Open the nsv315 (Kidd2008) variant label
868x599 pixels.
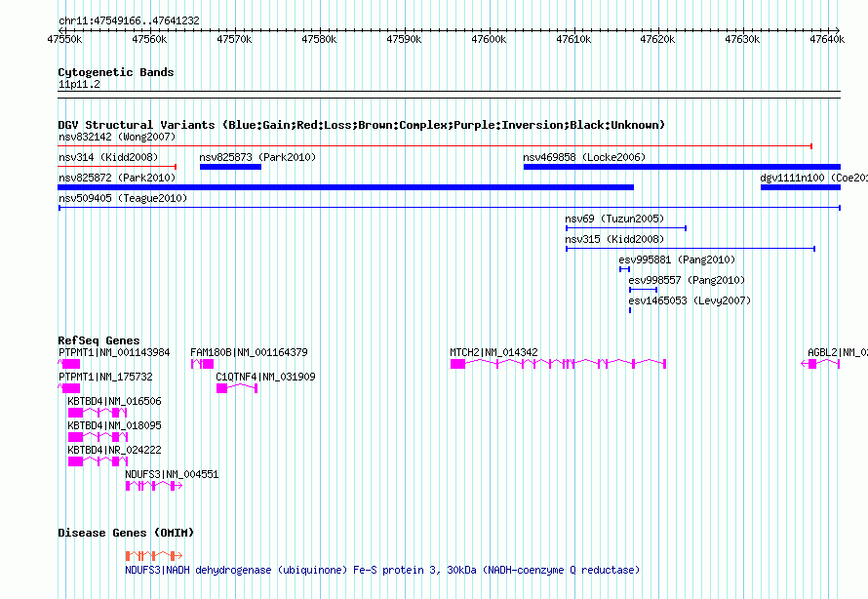point(614,239)
